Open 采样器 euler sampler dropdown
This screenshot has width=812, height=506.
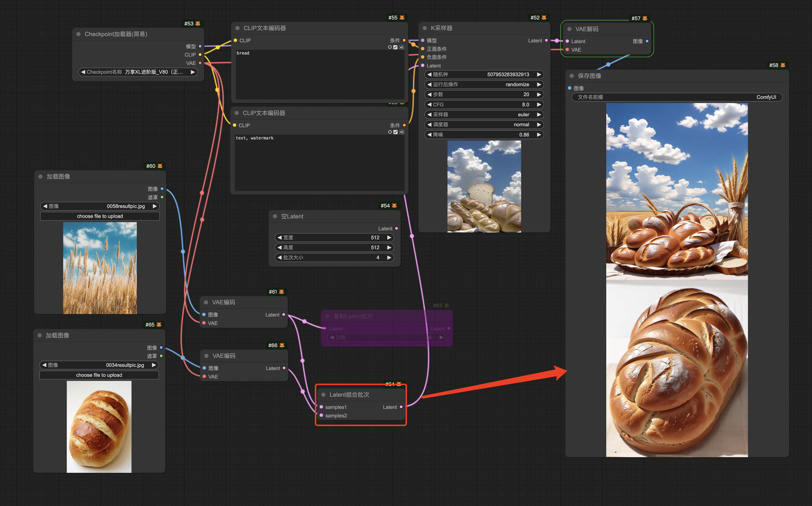[484, 115]
